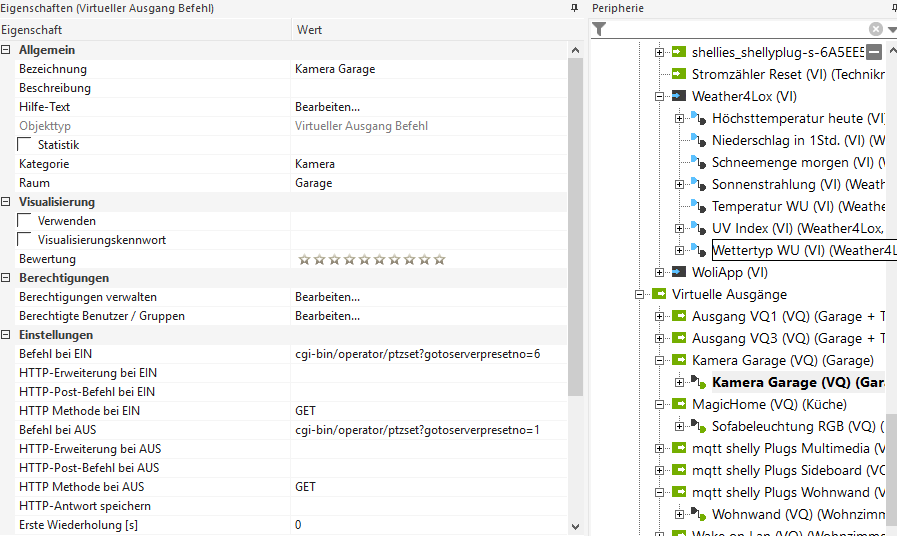Collapse the Weather4Lox tree node
Image resolution: width=897 pixels, height=536 pixels.
pyautogui.click(x=660, y=96)
